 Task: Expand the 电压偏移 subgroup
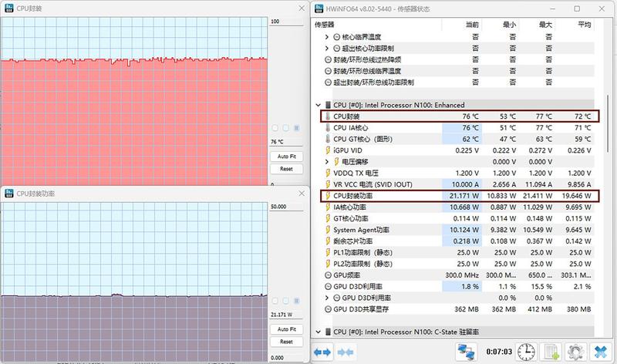[326, 162]
